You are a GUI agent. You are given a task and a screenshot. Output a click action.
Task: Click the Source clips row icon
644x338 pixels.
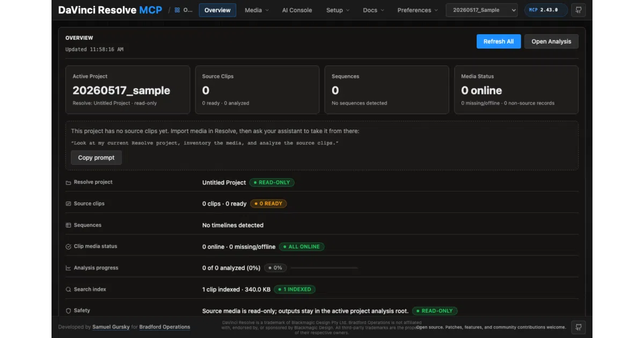pyautogui.click(x=68, y=204)
